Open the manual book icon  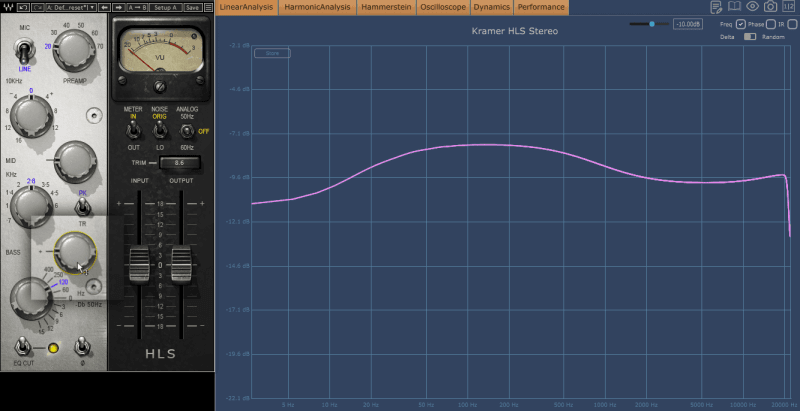(734, 7)
